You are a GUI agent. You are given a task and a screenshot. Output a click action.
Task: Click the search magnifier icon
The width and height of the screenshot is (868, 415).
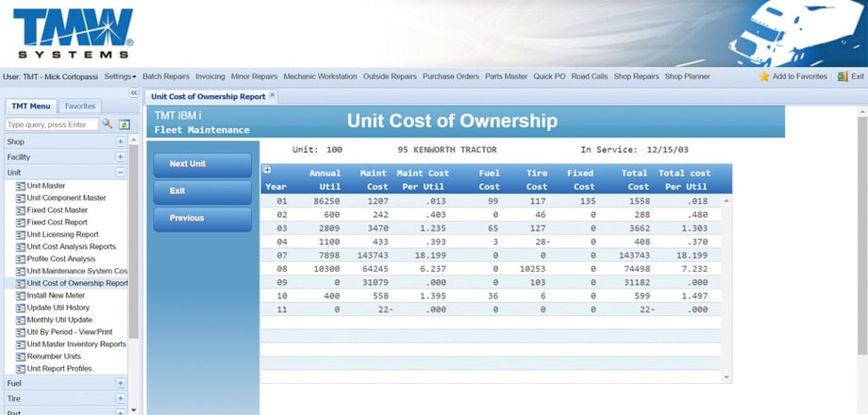click(108, 124)
